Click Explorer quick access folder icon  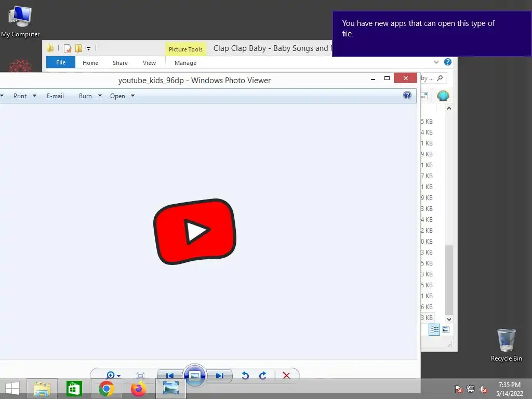(50, 48)
